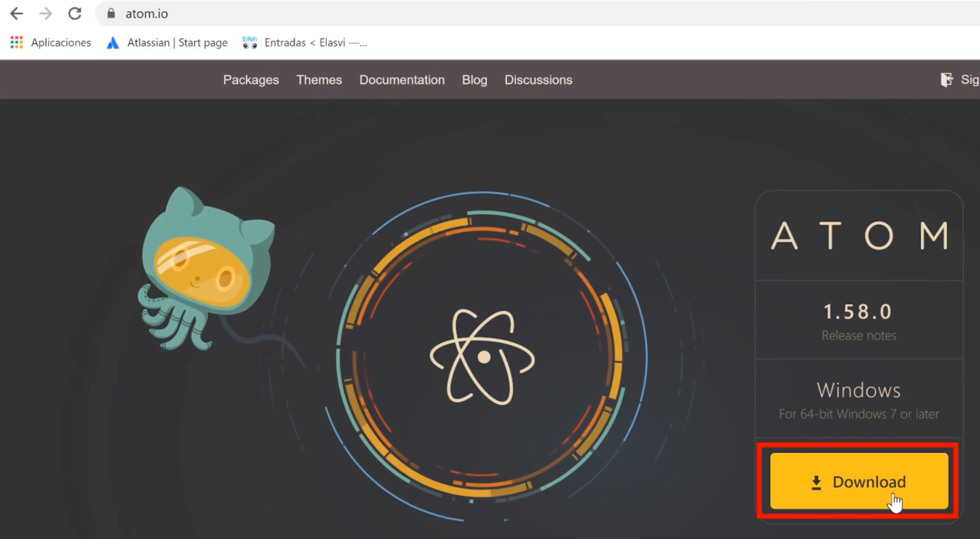Open the Packages menu item

click(x=251, y=79)
